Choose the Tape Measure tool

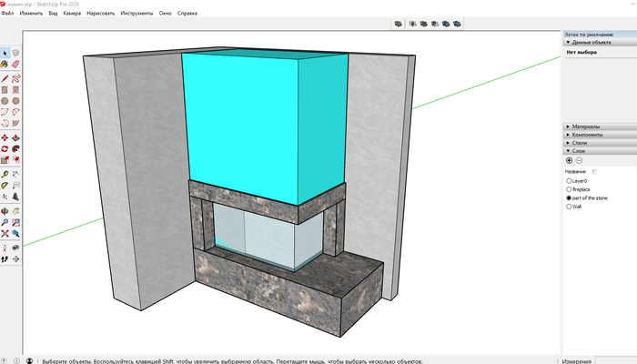pos(5,174)
